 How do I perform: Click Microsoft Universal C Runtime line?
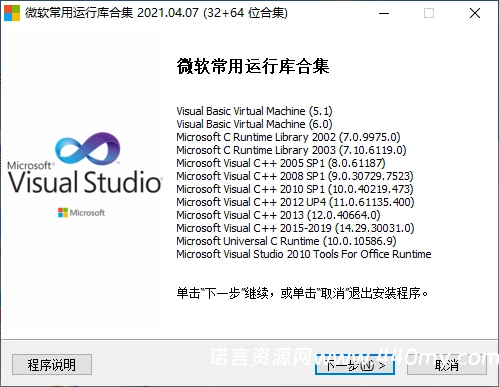point(286,241)
